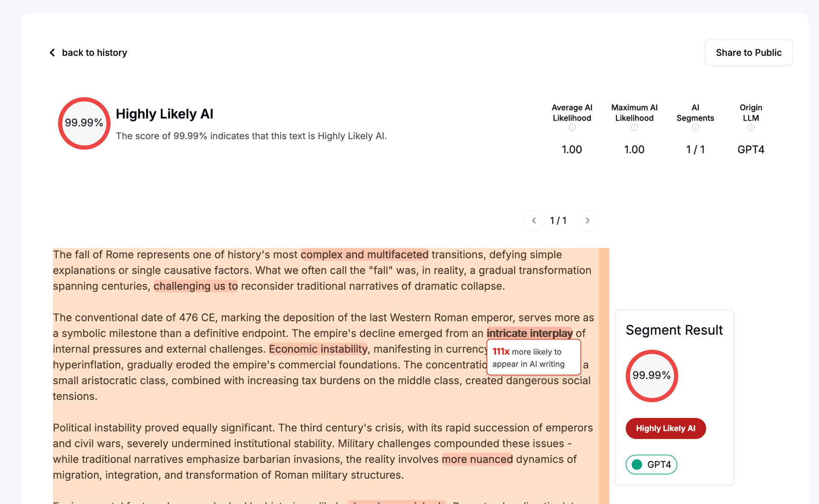Image resolution: width=819 pixels, height=504 pixels.
Task: Click the large 99.99% score circle
Action: [x=84, y=123]
